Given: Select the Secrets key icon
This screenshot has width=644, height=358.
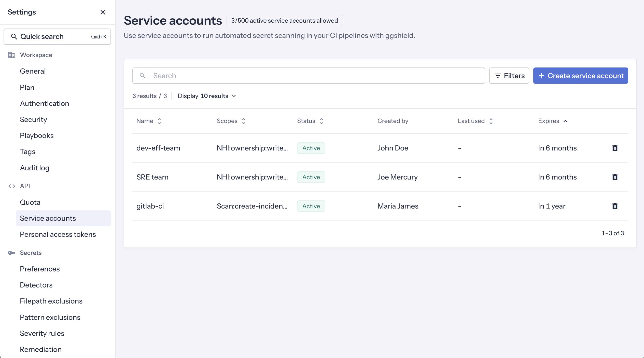Looking at the screenshot, I should coord(12,253).
